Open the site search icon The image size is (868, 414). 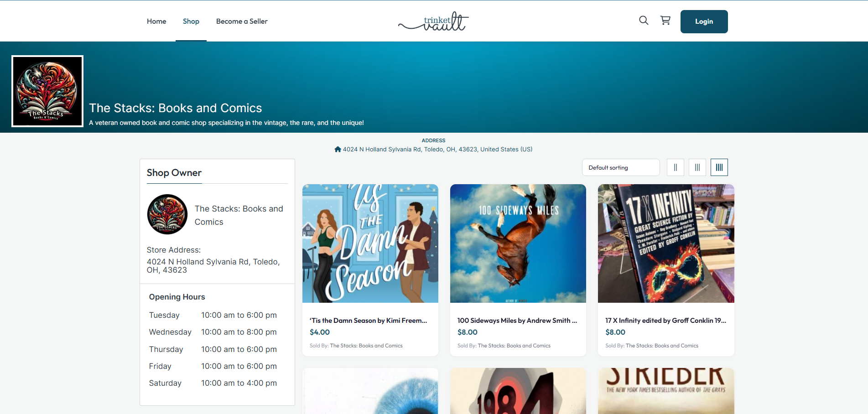point(644,21)
